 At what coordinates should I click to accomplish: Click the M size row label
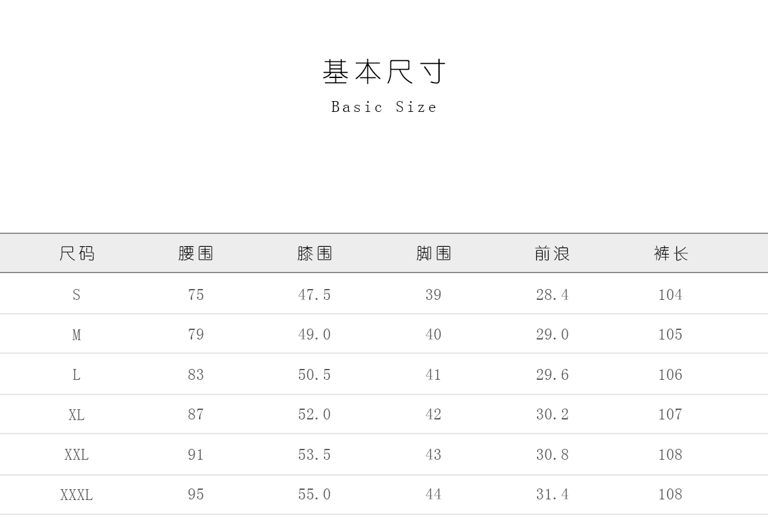tap(77, 334)
